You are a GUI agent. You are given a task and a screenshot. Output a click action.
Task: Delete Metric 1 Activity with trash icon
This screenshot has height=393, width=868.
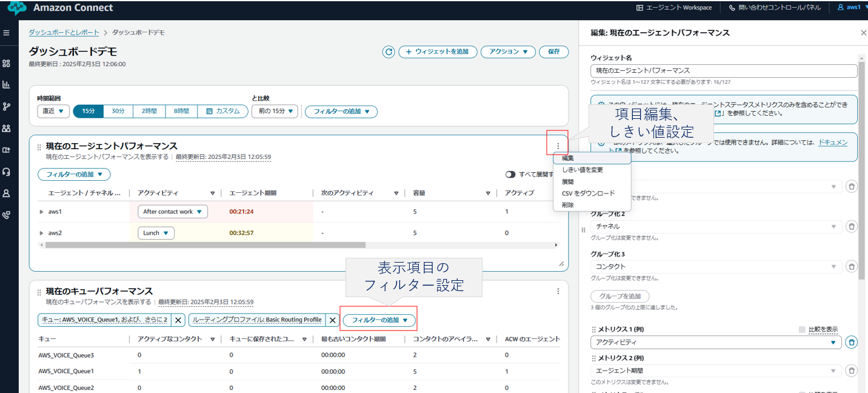[x=852, y=343]
